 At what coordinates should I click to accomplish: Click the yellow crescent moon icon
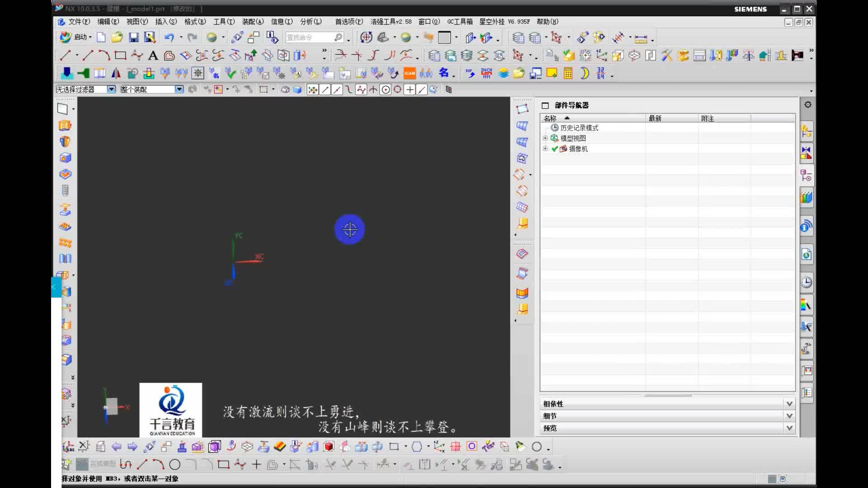[585, 73]
